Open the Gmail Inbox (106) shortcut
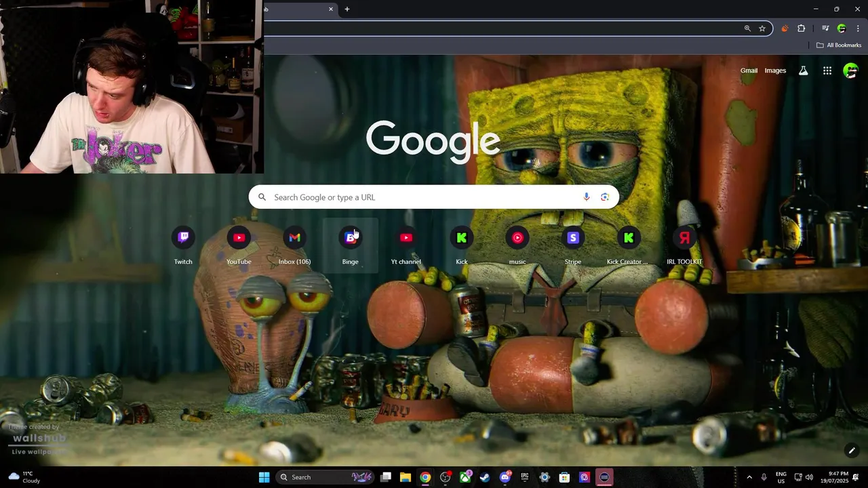This screenshot has width=868, height=488. point(294,246)
